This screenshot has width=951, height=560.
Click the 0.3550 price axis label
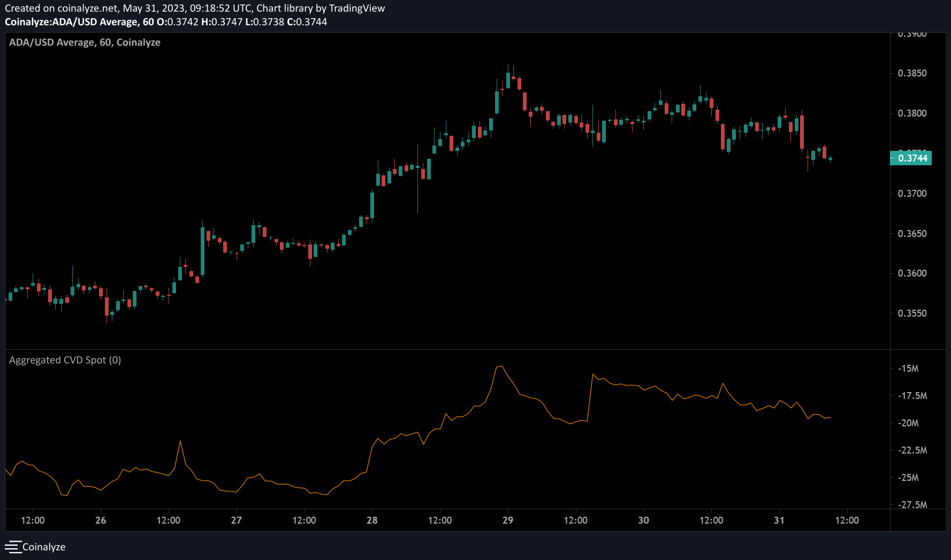pyautogui.click(x=912, y=313)
